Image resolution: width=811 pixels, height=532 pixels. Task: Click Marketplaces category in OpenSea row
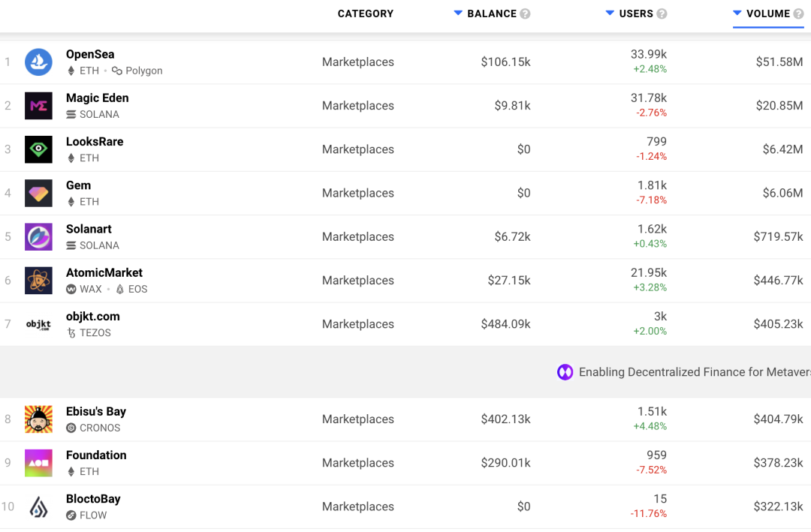pyautogui.click(x=358, y=62)
